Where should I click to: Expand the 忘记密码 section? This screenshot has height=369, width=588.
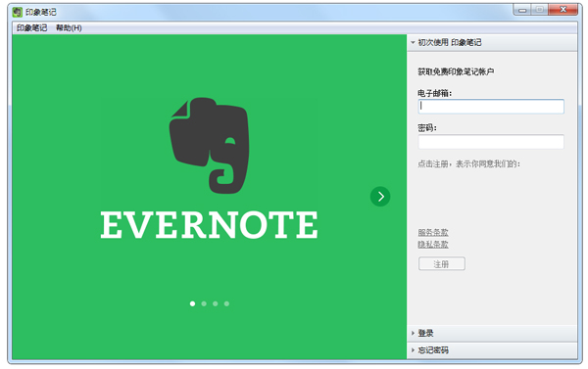[x=492, y=350]
